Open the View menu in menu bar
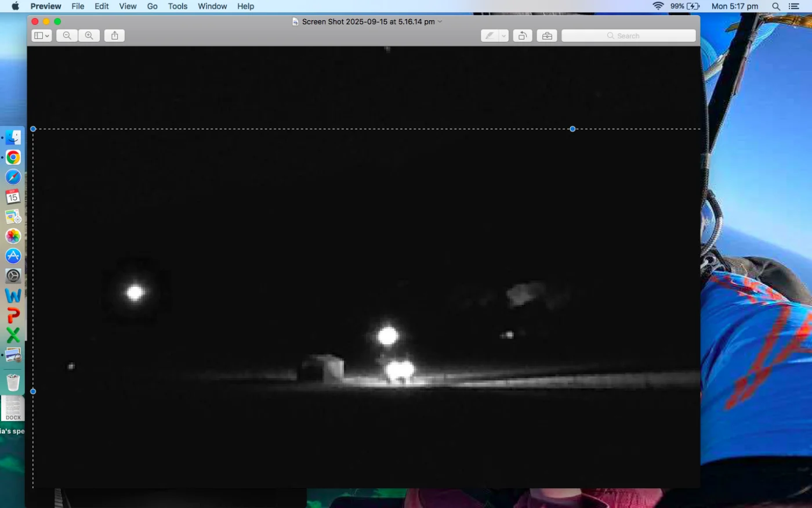812x508 pixels. coord(128,6)
